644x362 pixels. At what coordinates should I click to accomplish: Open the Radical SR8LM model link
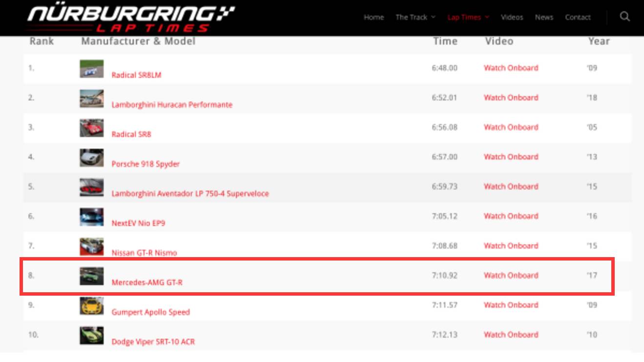pyautogui.click(x=136, y=75)
